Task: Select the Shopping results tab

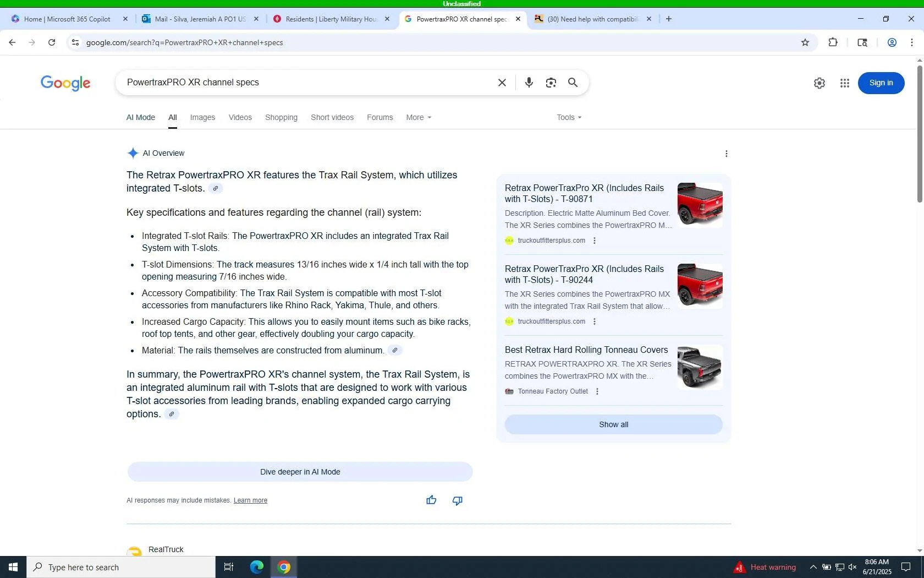Action: (x=281, y=117)
